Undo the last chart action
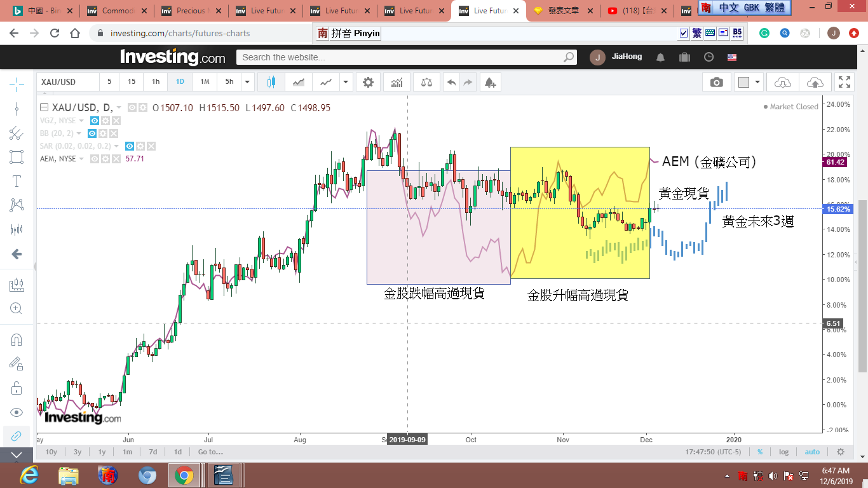The image size is (868, 488). pyautogui.click(x=451, y=82)
